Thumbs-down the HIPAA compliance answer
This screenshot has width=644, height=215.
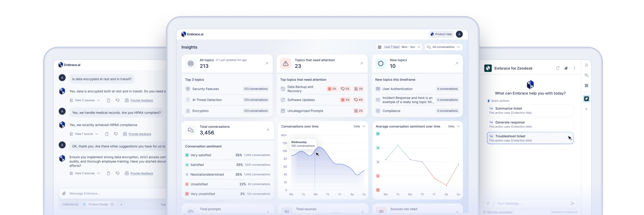(116, 134)
